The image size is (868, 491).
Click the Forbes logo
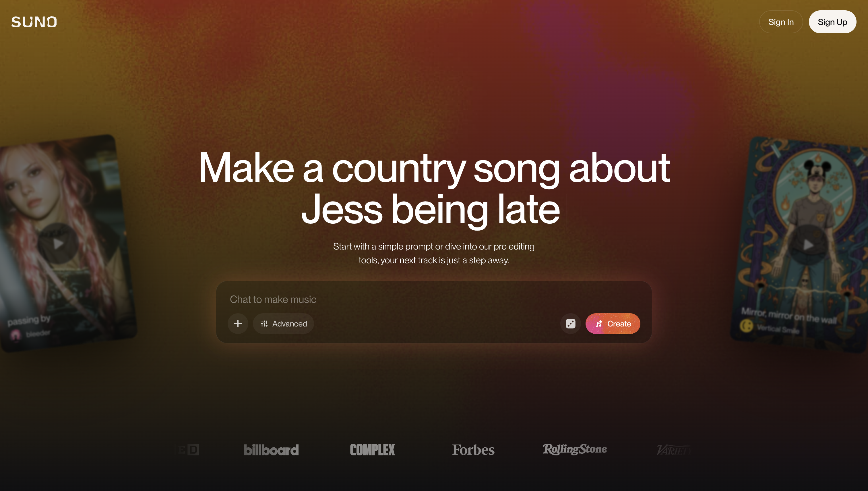coord(473,450)
